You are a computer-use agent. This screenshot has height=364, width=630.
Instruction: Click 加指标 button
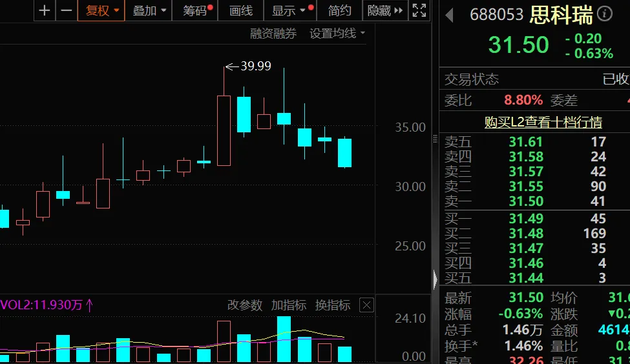point(288,305)
